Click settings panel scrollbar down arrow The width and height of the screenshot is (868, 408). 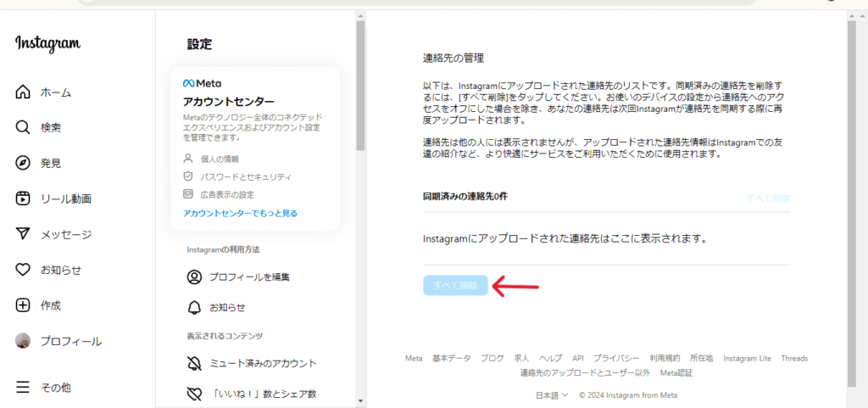coord(360,400)
